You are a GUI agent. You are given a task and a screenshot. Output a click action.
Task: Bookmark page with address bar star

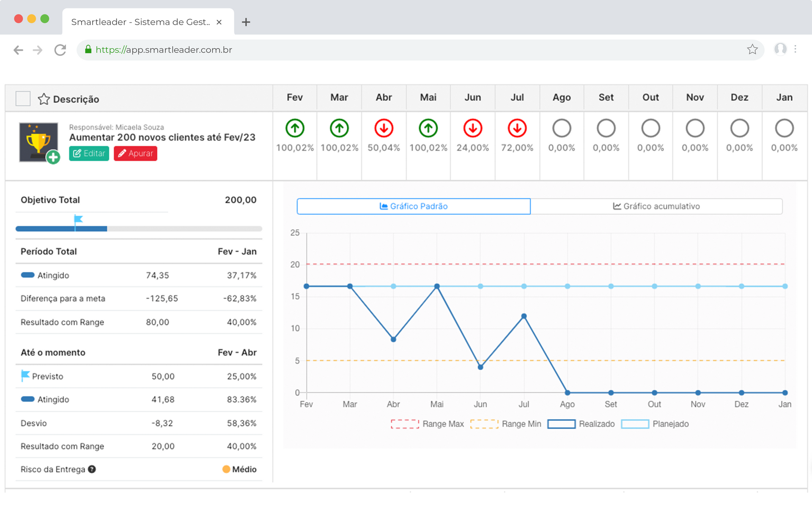752,50
